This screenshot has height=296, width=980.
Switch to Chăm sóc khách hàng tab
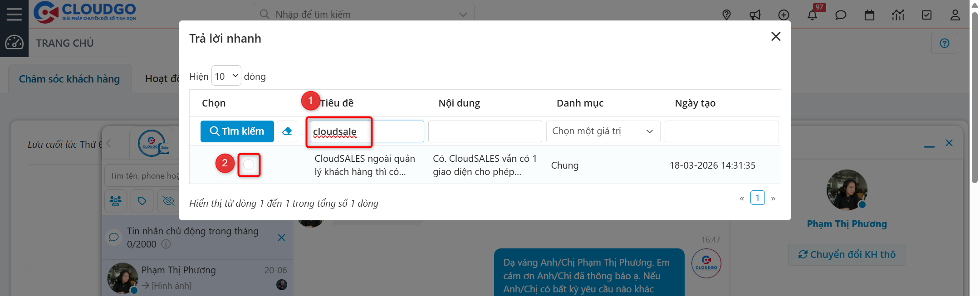69,79
